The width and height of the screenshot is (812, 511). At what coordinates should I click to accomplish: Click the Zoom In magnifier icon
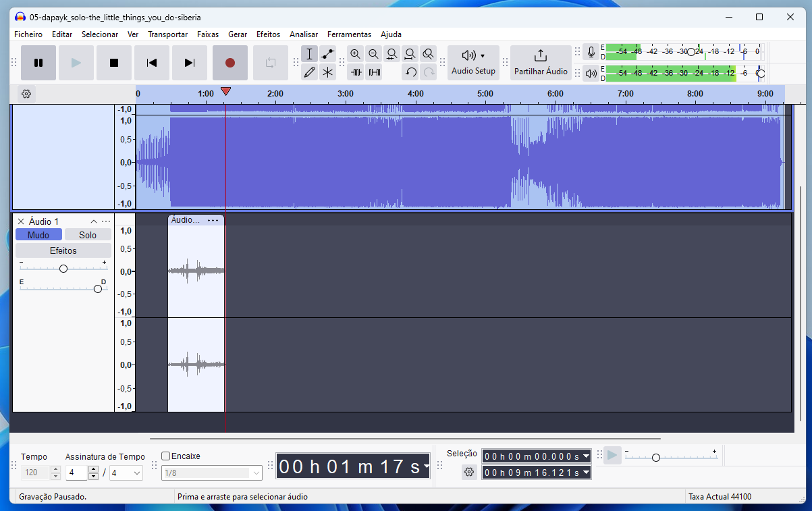tap(356, 55)
